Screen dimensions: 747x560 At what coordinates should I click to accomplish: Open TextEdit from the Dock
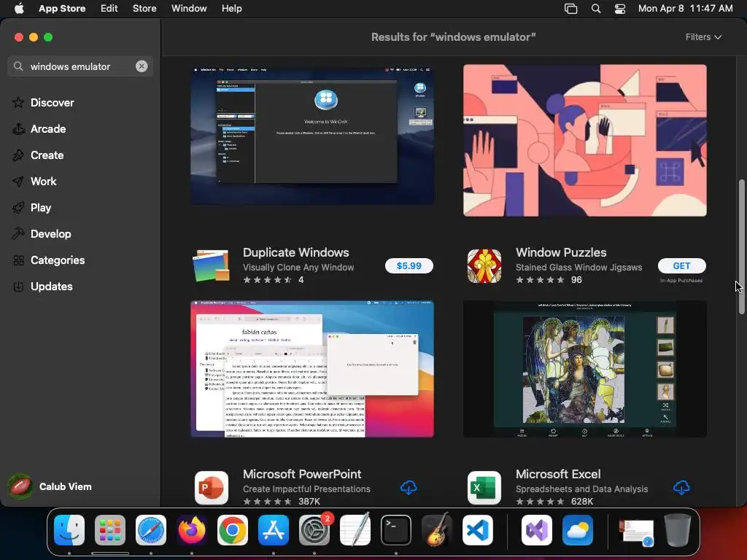click(x=355, y=530)
